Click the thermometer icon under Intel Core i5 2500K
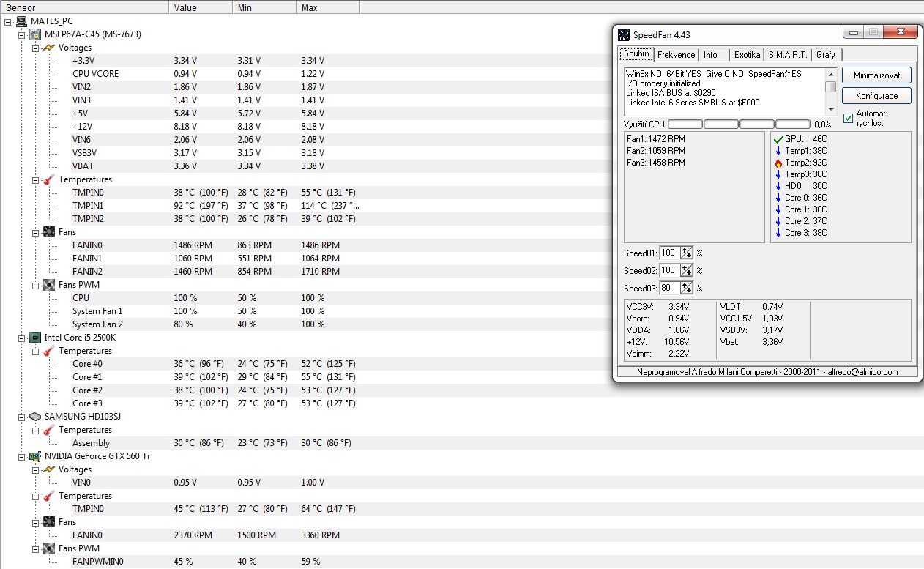This screenshot has width=924, height=569. pyautogui.click(x=49, y=351)
